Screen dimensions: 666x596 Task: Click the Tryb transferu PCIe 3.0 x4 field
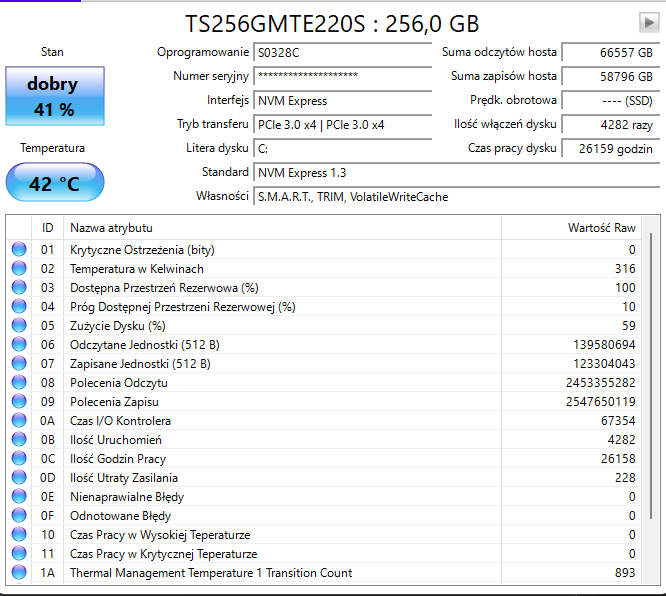[x=342, y=125]
